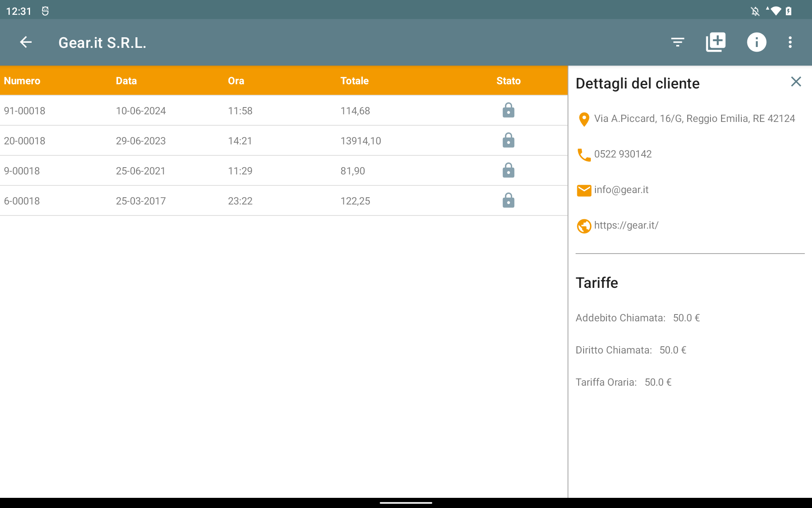812x508 pixels.
Task: Toggle the customer info icon
Action: click(756, 42)
